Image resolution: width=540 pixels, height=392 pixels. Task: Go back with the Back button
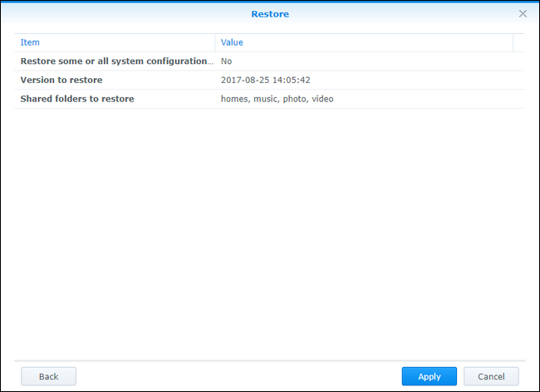click(x=48, y=376)
